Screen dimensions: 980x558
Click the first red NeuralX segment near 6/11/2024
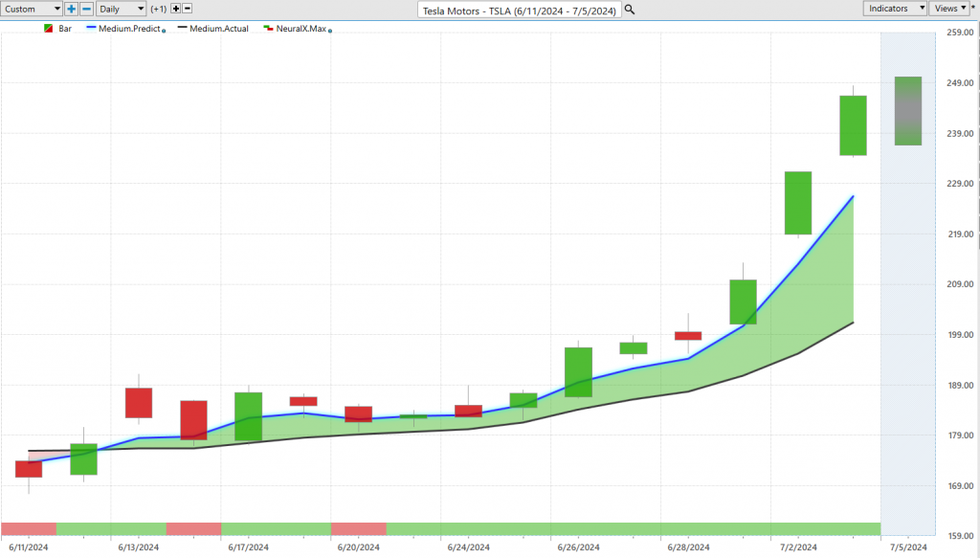tap(29, 529)
